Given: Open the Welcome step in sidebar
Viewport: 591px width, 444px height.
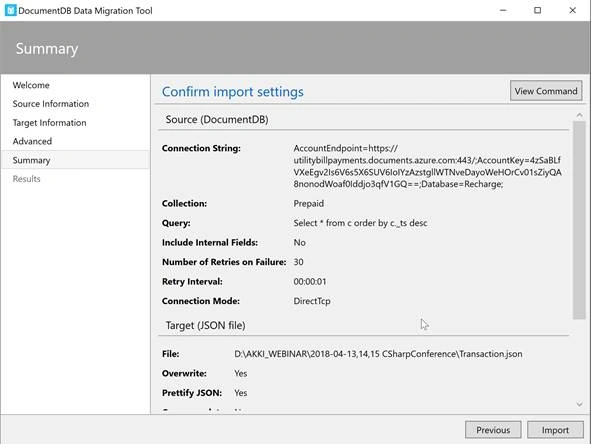Looking at the screenshot, I should tap(31, 85).
